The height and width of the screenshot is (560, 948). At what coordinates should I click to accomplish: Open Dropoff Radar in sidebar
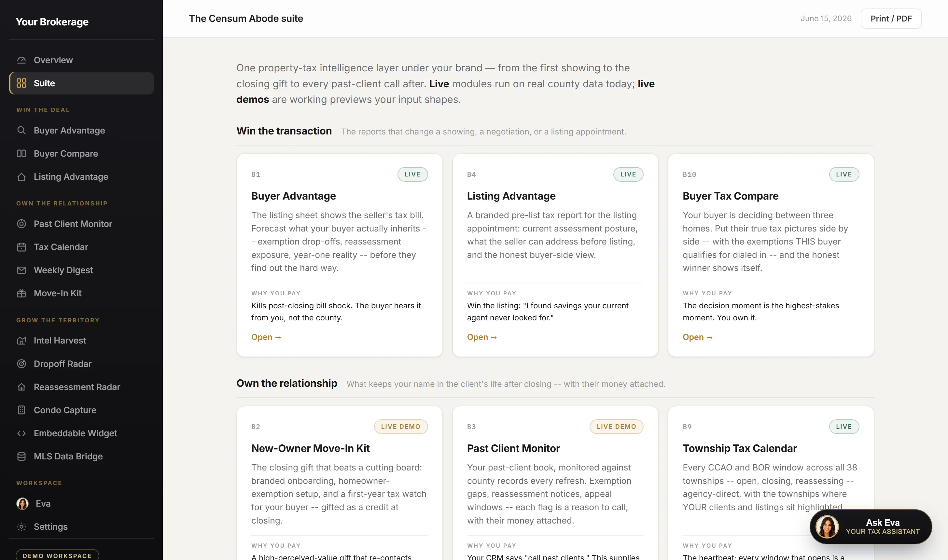pos(81,364)
